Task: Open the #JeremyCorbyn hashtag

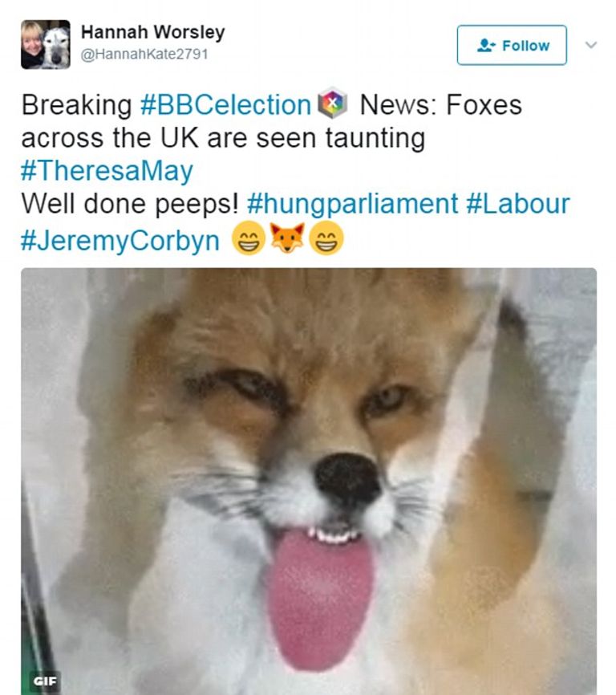Action: tap(120, 238)
